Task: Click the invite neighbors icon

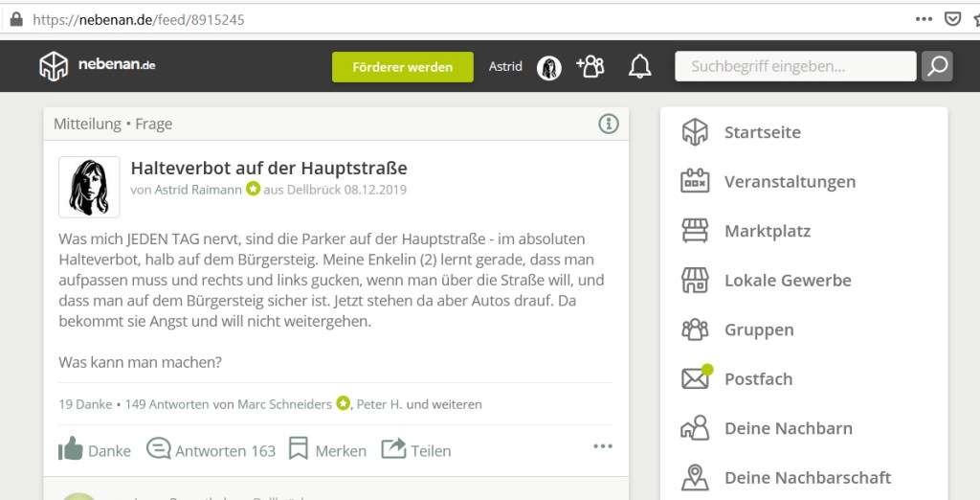Action: (590, 66)
